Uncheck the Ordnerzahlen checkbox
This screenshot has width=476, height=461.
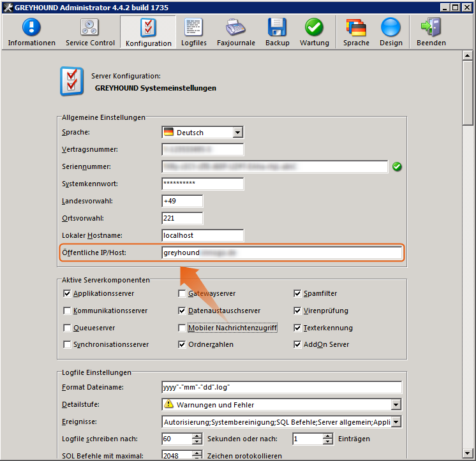(182, 344)
